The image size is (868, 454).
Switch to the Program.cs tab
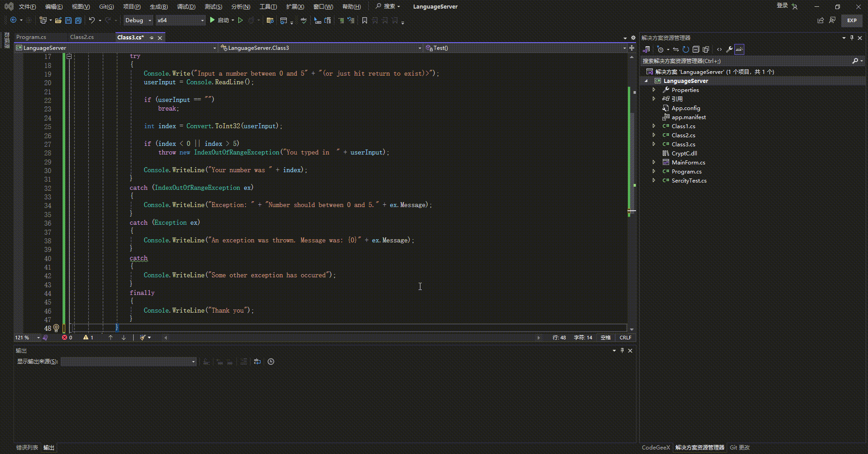pos(31,37)
